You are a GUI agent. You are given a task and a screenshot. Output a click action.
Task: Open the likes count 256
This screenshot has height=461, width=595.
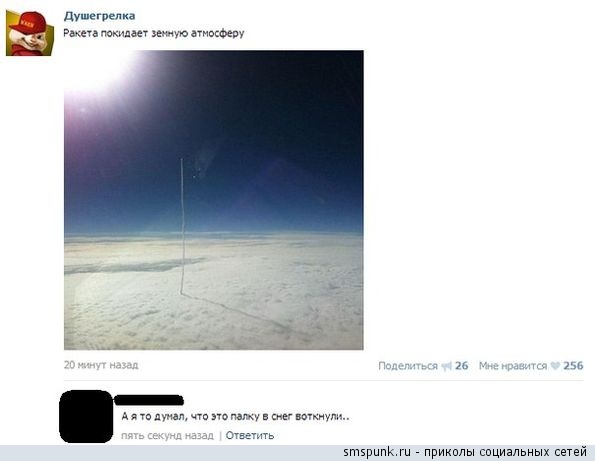573,366
